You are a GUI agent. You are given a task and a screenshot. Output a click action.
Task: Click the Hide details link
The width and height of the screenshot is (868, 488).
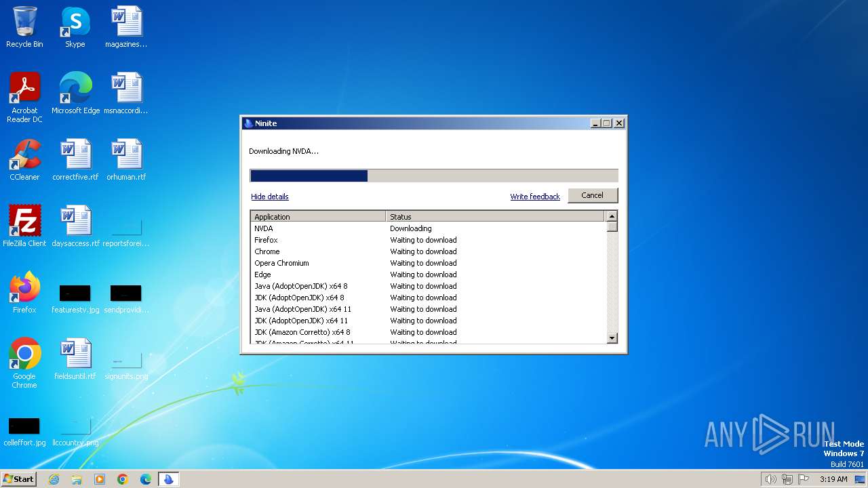coord(270,197)
